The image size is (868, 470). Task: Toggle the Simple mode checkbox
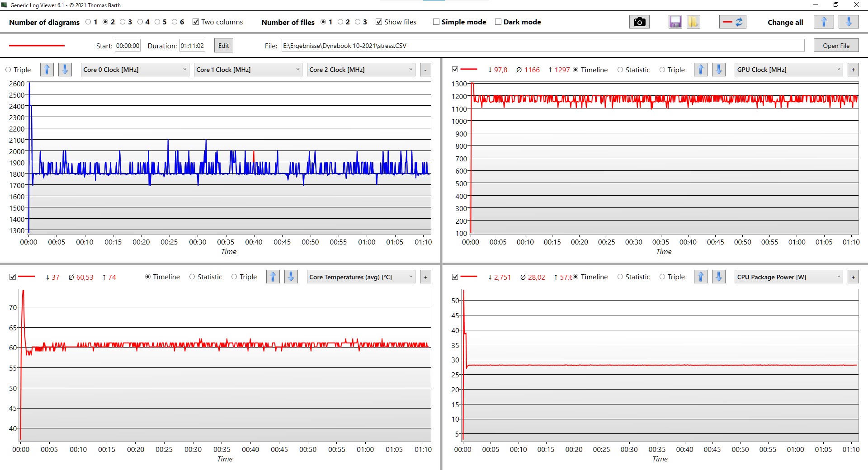pyautogui.click(x=436, y=22)
